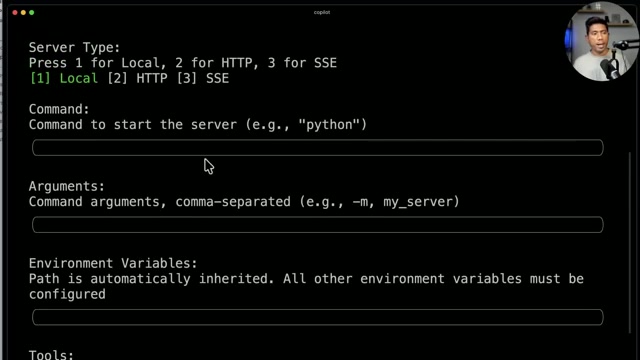Click the "Arguments:" heading
Viewport: 640px width, 360px height.
[67, 186]
